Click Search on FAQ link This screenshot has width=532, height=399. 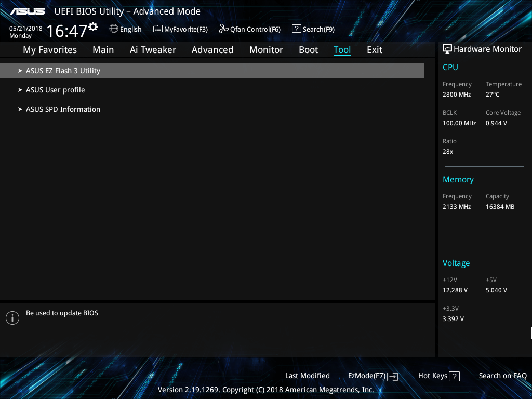pyautogui.click(x=503, y=376)
